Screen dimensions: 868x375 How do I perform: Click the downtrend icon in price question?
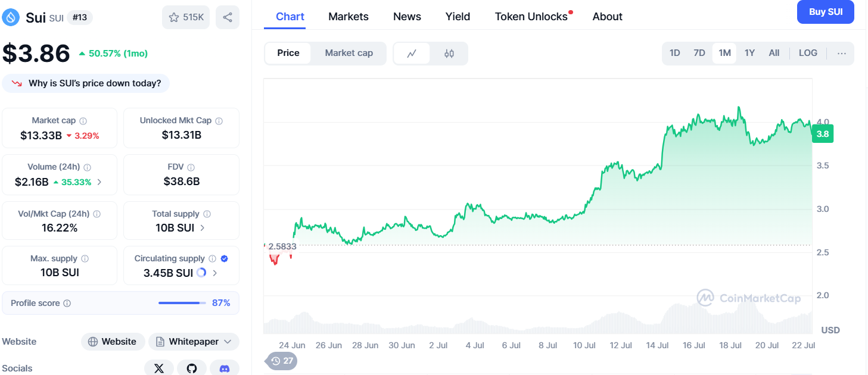pyautogui.click(x=17, y=83)
